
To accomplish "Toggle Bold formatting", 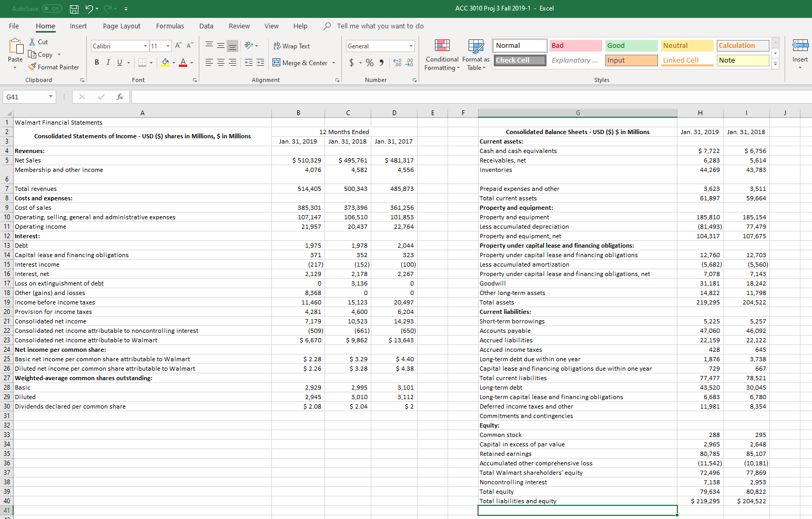I will tap(97, 63).
